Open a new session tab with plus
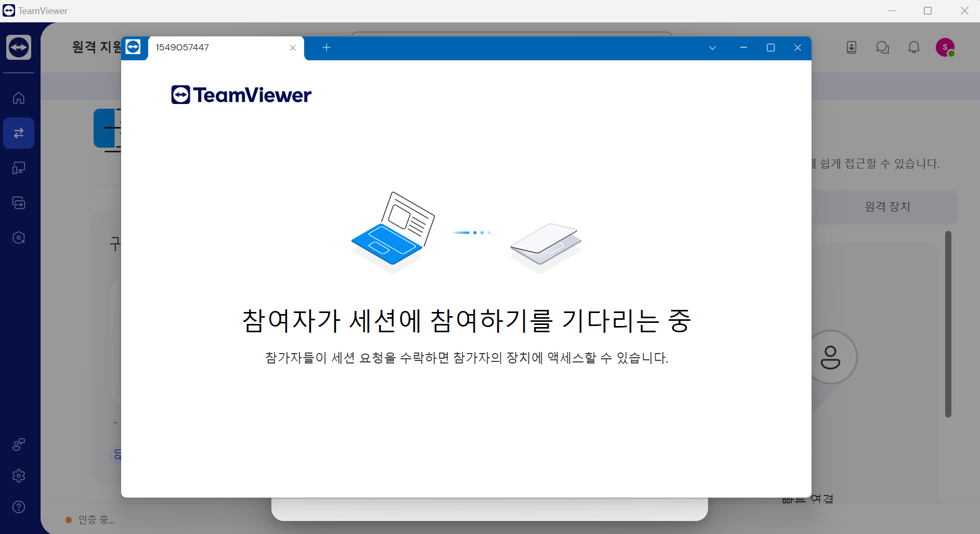The height and width of the screenshot is (534, 980). click(x=326, y=47)
